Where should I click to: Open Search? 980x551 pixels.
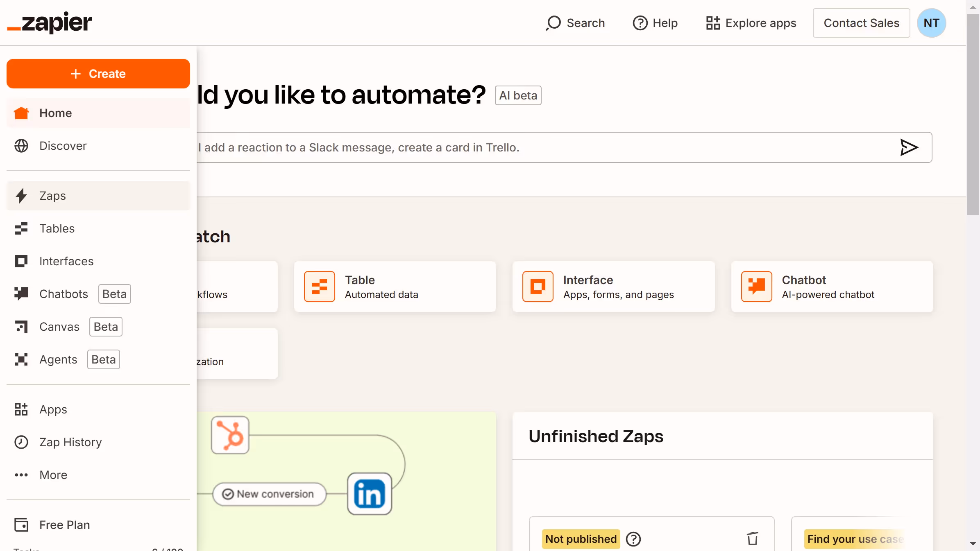[575, 23]
